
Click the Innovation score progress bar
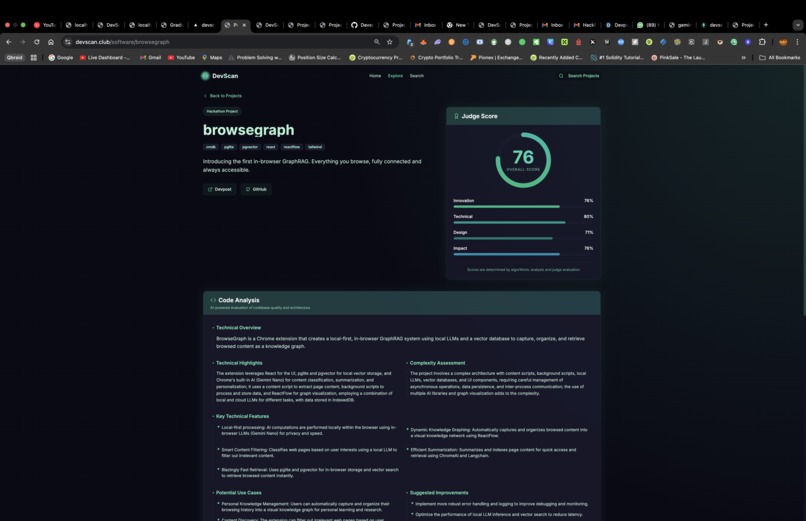pyautogui.click(x=523, y=207)
